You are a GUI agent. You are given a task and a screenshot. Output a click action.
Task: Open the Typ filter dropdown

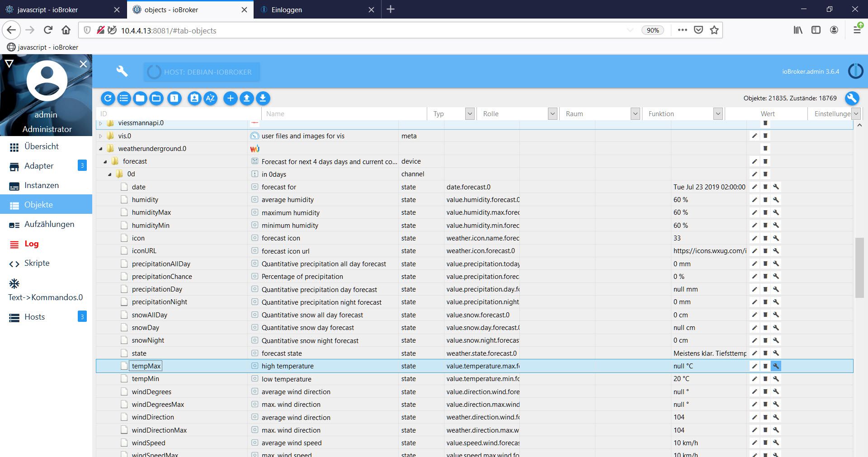tap(470, 114)
